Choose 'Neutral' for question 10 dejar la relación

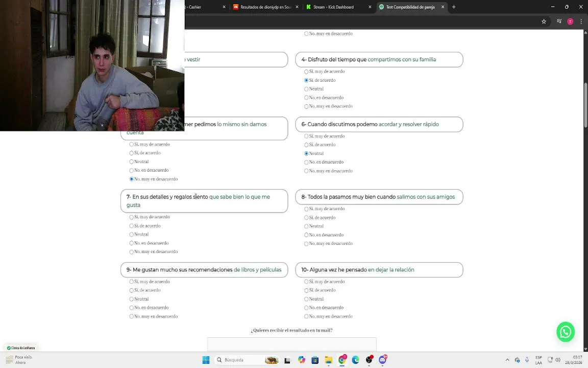(306, 299)
